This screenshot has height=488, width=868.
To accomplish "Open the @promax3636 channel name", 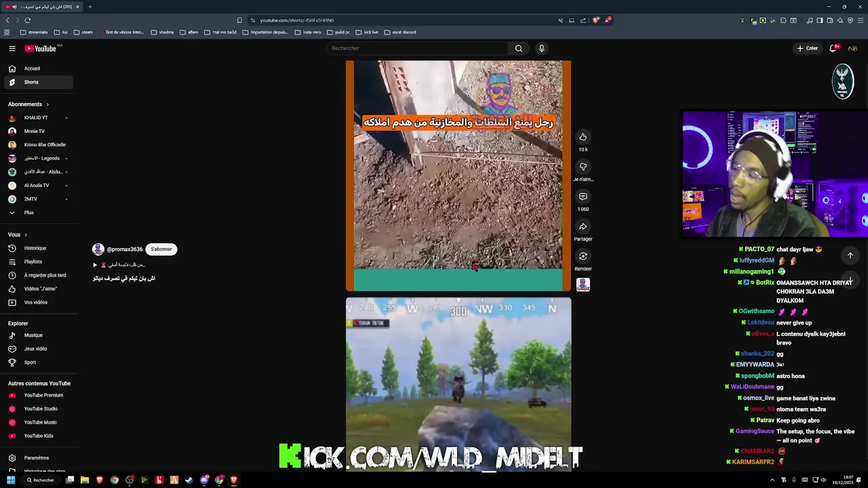I will coord(125,249).
